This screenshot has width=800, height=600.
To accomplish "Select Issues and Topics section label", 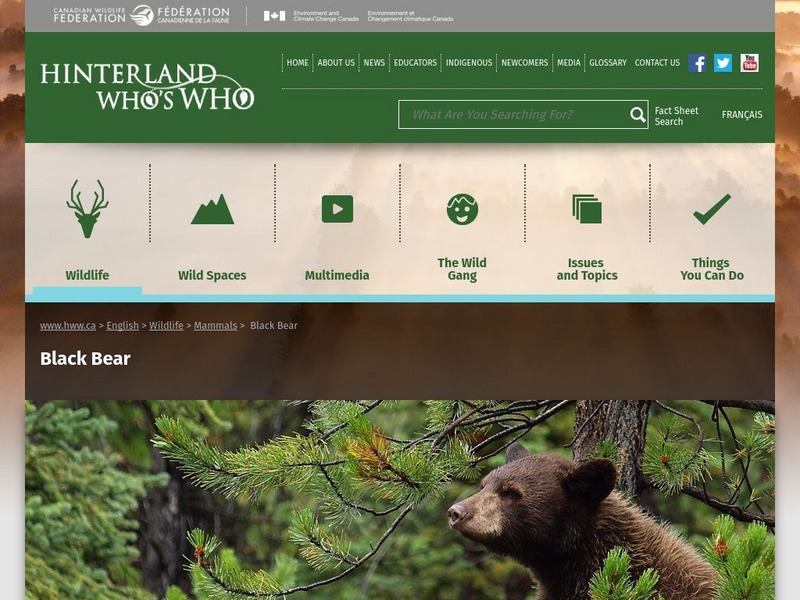I will [587, 269].
